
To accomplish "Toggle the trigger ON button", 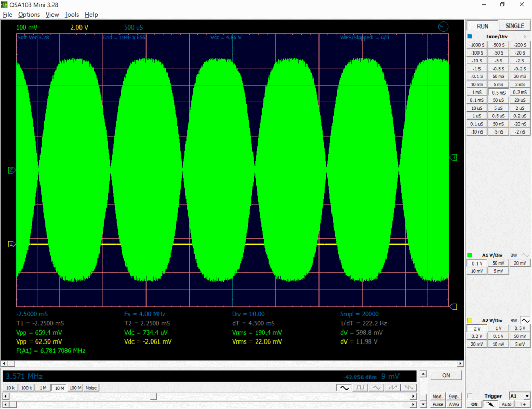I will (x=474, y=404).
